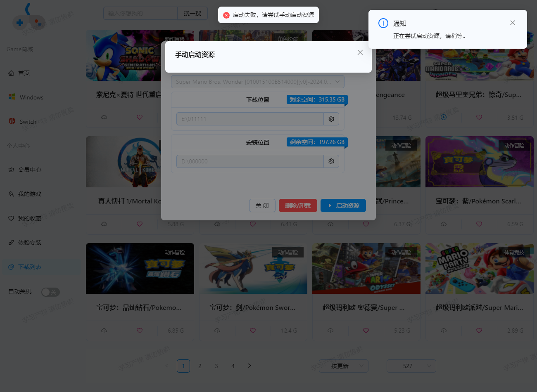537x392 pixels.
Task: Favorite 索尼克×夏特 世代重启 with its heart icon
Action: point(140,117)
